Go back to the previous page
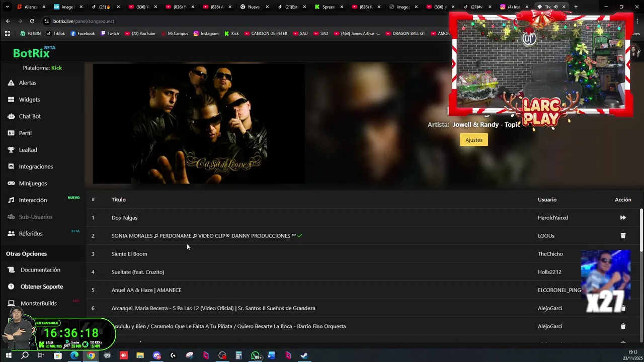Image resolution: width=644 pixels, height=362 pixels. click(8, 21)
